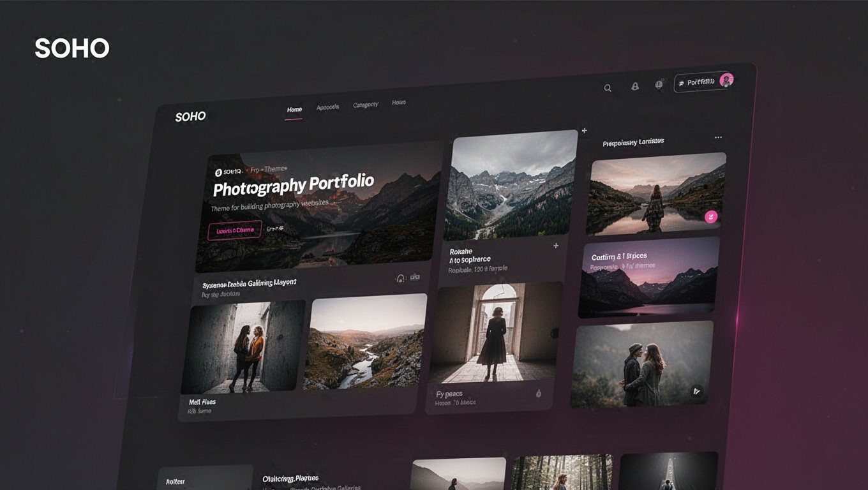The height and width of the screenshot is (490, 868).
Task: Open the user profile icon in header
Action: click(x=635, y=86)
